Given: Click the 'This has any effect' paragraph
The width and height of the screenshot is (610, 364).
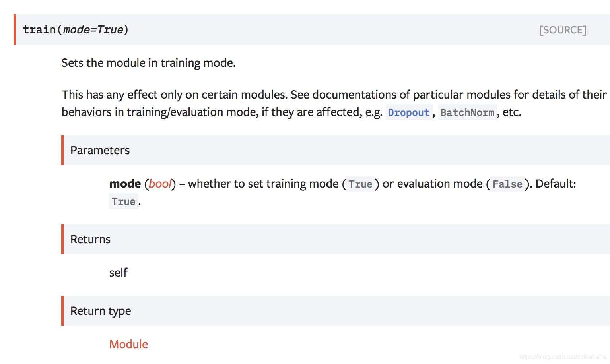Looking at the screenshot, I should pos(334,103).
